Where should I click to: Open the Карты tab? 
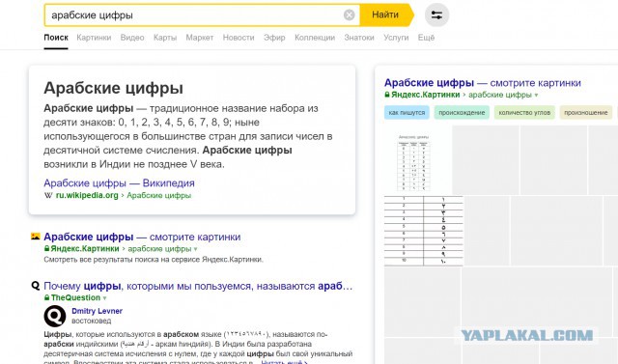[165, 38]
